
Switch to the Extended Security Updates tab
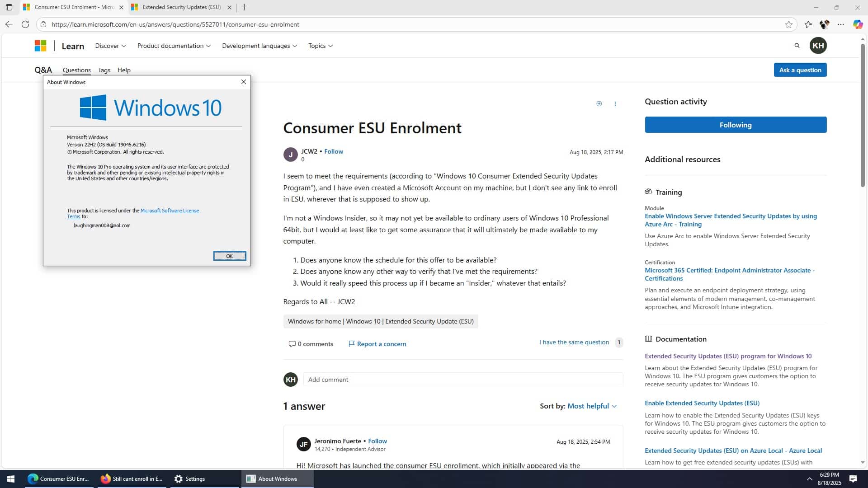181,7
